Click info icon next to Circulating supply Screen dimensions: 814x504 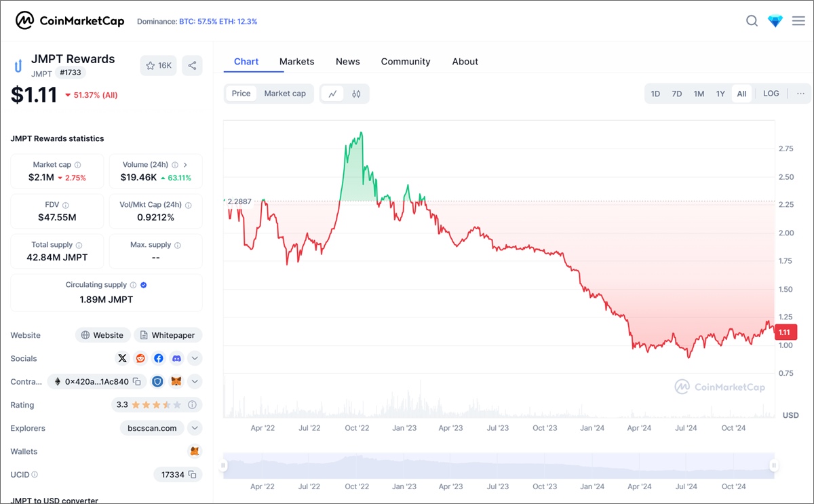pos(133,285)
